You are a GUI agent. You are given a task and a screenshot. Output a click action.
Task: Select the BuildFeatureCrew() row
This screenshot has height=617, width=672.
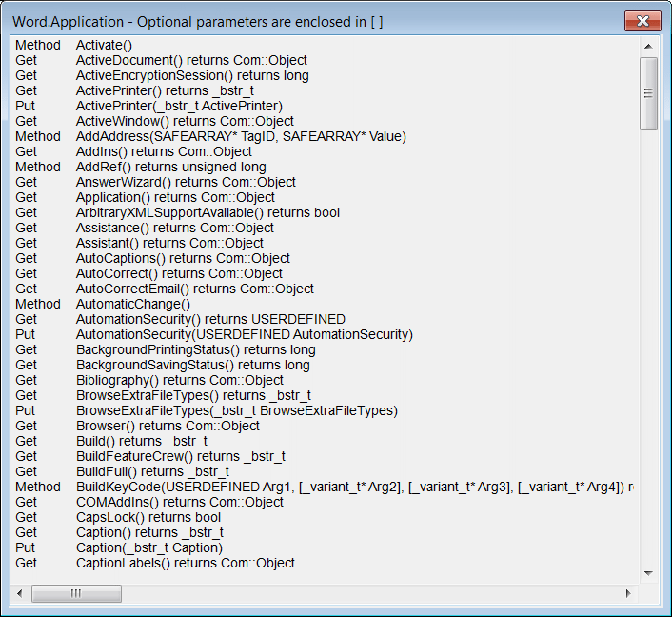pos(325,456)
